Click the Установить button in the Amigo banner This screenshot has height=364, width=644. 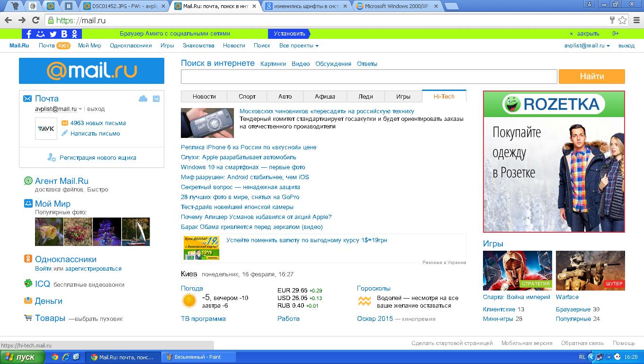pyautogui.click(x=289, y=34)
